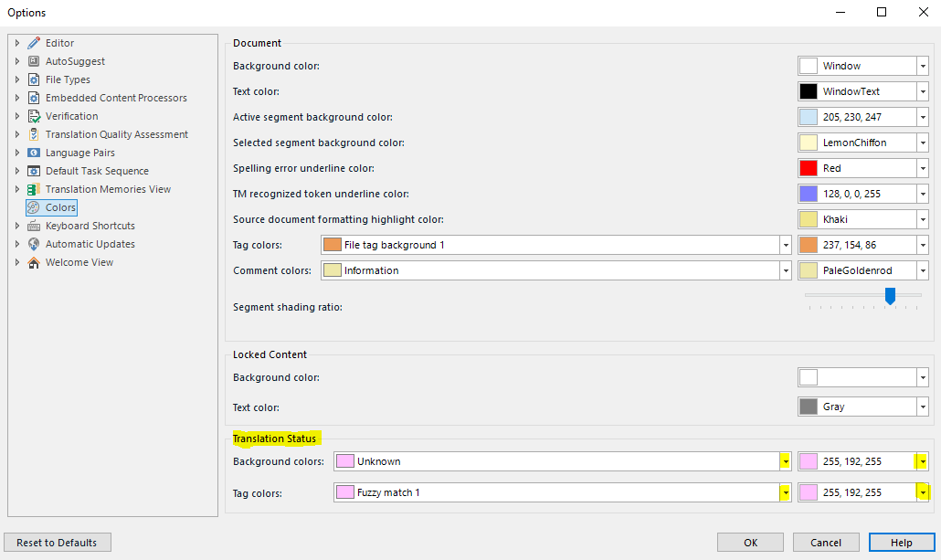Screen dimensions: 941x560
Task: Select Automatic Updates tree item
Action: coord(90,244)
